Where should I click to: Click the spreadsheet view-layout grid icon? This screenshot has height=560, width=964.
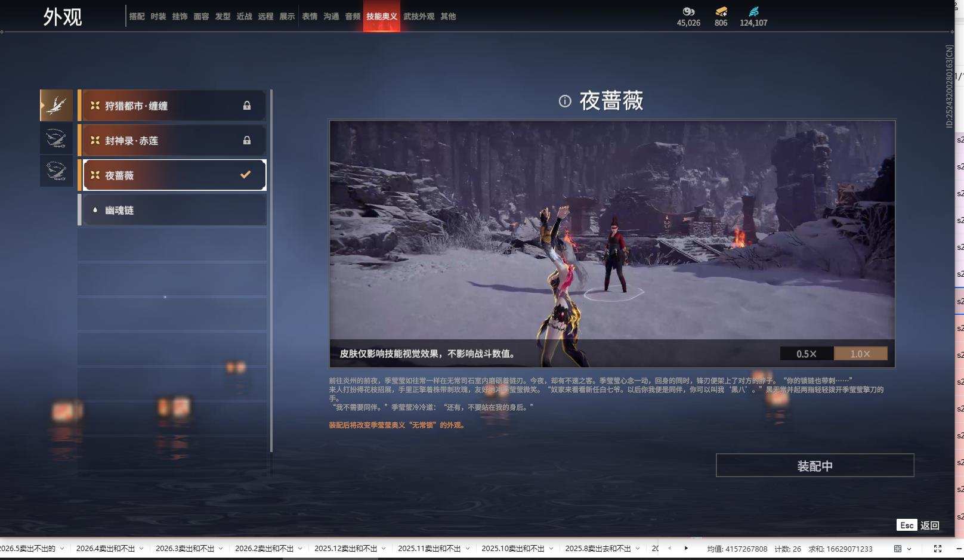[898, 549]
